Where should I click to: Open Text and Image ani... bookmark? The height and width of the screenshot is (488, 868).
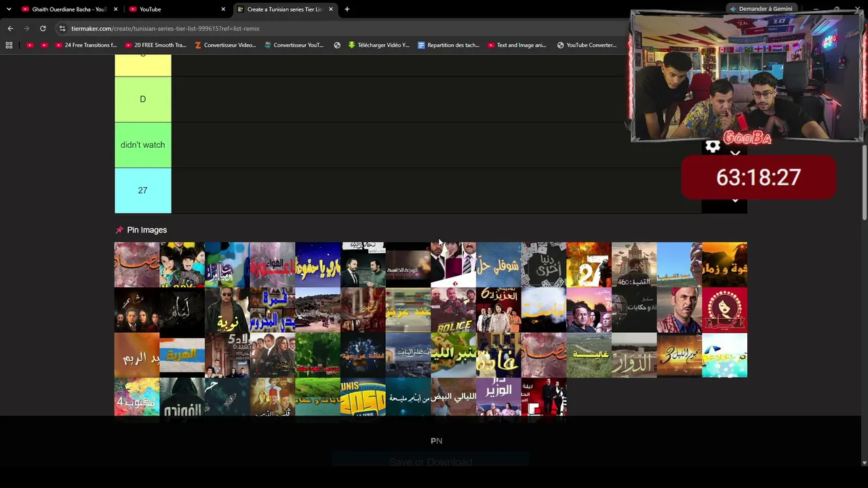[x=517, y=45]
